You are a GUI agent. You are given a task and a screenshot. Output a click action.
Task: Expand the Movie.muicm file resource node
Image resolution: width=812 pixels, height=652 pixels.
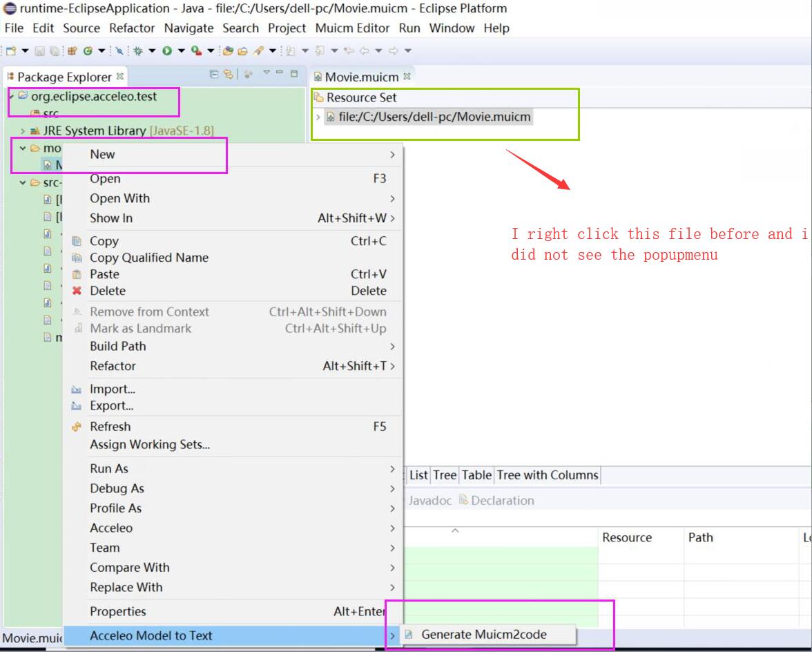[x=318, y=117]
